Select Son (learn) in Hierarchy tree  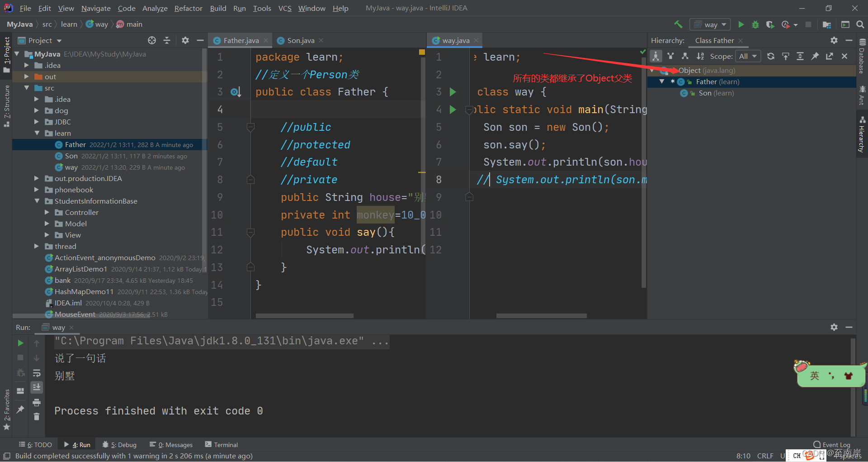pyautogui.click(x=716, y=93)
